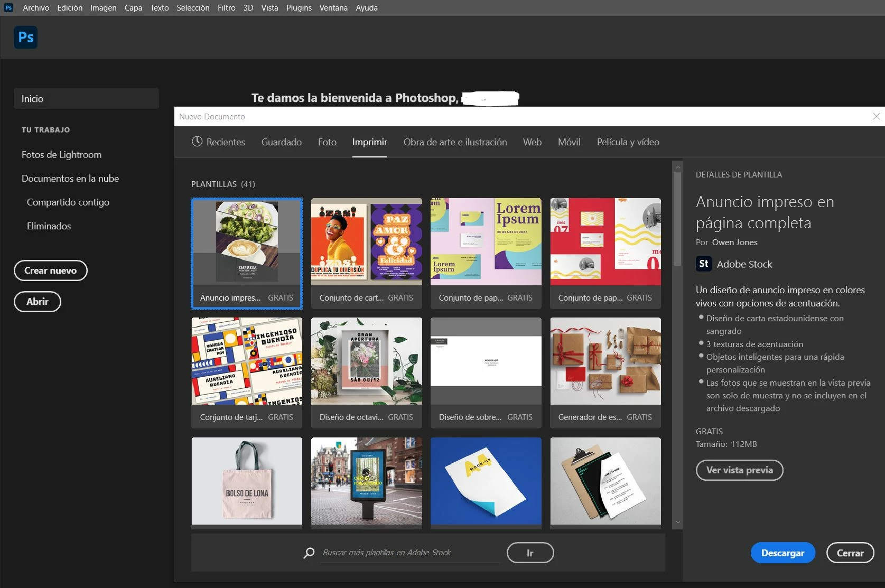
Task: Click the Adobe Stock link
Action: (744, 264)
